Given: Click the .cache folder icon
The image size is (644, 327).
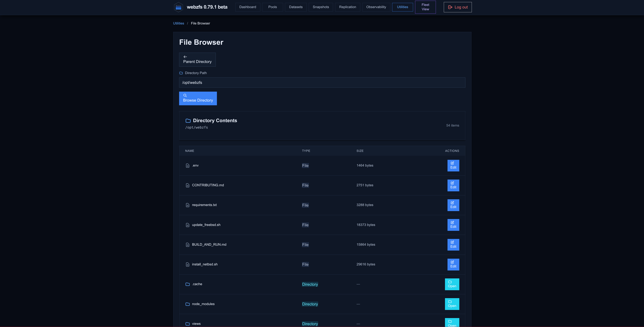Looking at the screenshot, I should pyautogui.click(x=188, y=284).
